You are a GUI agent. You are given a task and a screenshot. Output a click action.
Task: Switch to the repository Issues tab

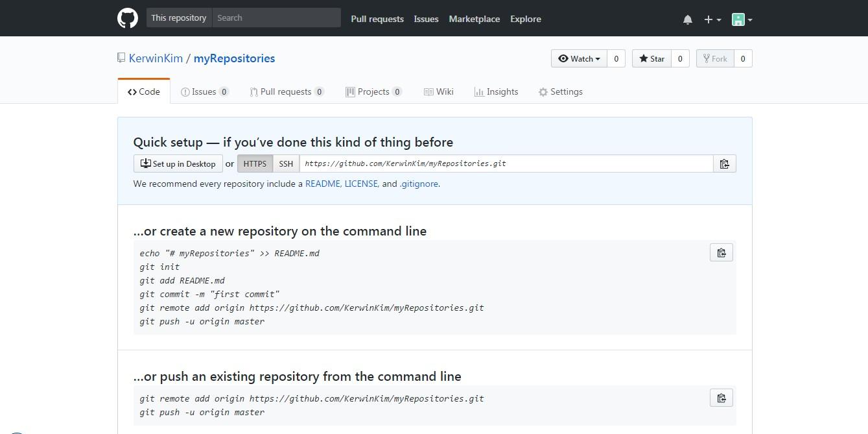[205, 91]
